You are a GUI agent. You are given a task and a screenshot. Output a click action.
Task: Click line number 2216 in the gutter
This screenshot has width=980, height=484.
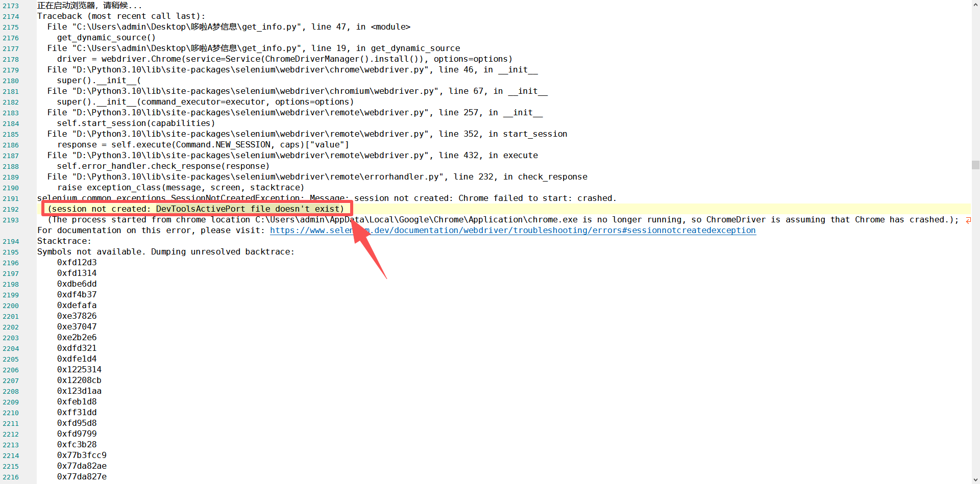(x=11, y=477)
